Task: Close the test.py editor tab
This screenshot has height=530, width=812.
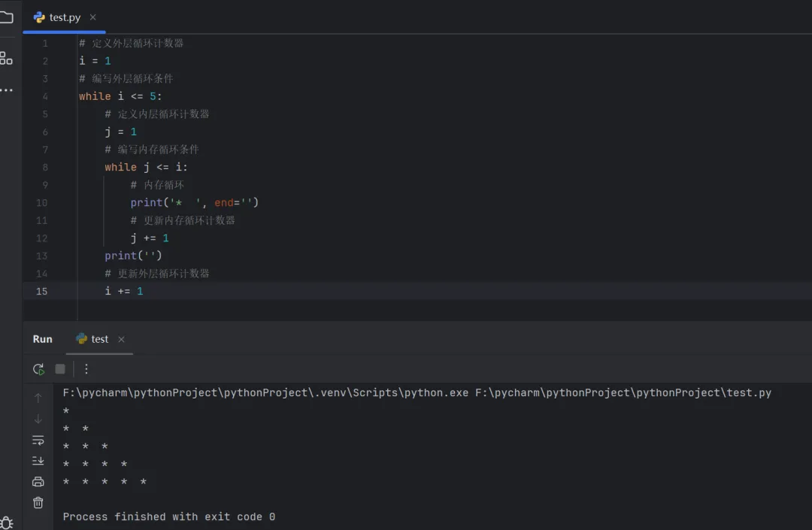Action: pyautogui.click(x=92, y=17)
